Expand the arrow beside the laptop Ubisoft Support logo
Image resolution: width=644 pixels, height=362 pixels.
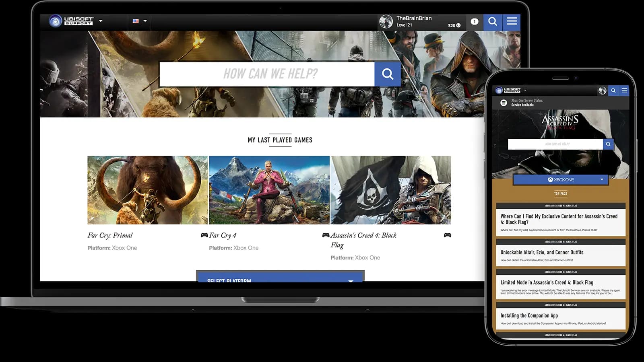pyautogui.click(x=101, y=21)
